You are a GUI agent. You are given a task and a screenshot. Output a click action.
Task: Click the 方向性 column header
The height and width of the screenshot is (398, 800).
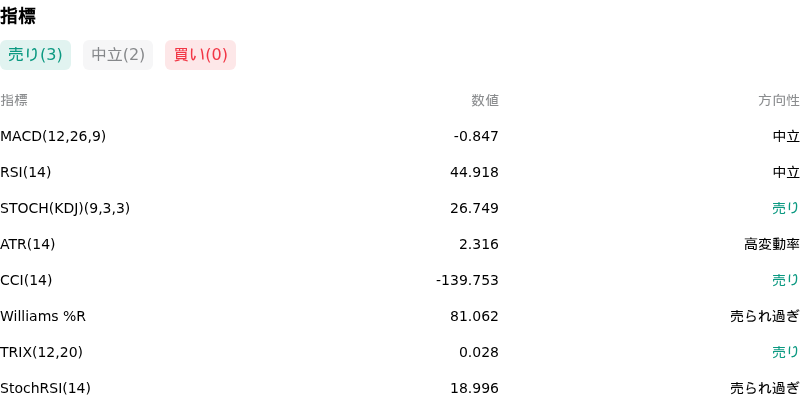coord(779,101)
